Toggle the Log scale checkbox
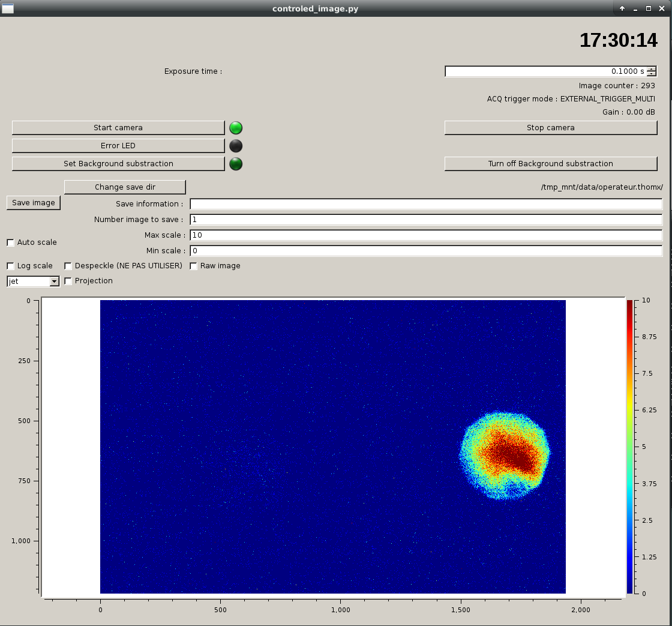Screen dimensions: 672x626 tap(11, 266)
